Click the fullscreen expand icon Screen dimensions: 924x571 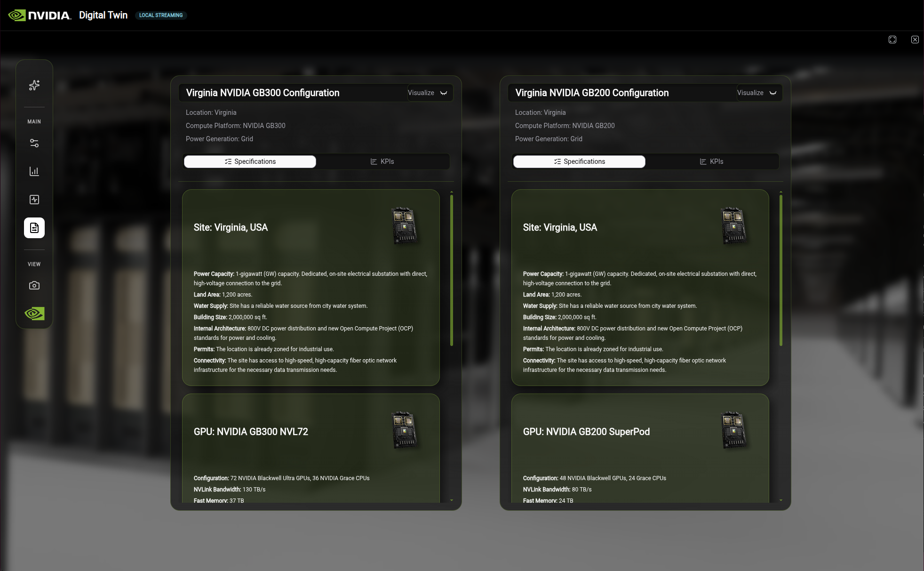(x=892, y=40)
